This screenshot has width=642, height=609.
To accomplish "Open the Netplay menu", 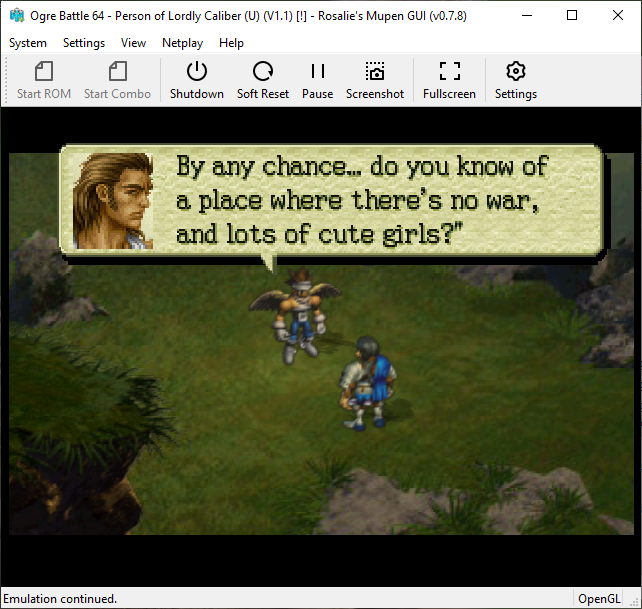I will pos(183,43).
